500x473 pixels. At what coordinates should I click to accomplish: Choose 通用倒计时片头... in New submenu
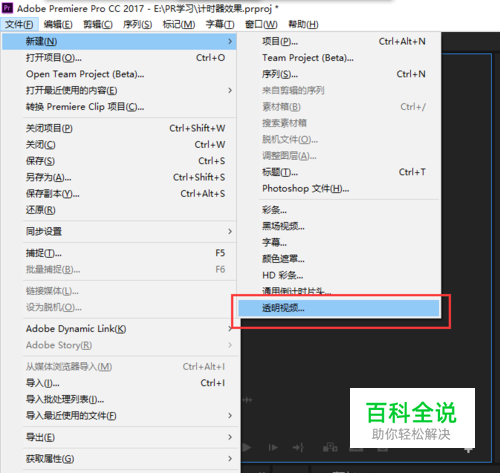pyautogui.click(x=339, y=291)
